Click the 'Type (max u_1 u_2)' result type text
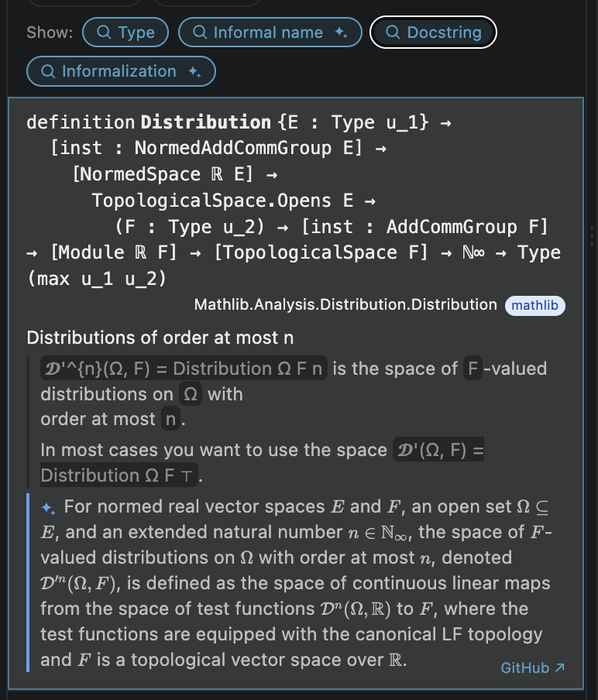Screen dimensions: 598x700 click(294, 266)
